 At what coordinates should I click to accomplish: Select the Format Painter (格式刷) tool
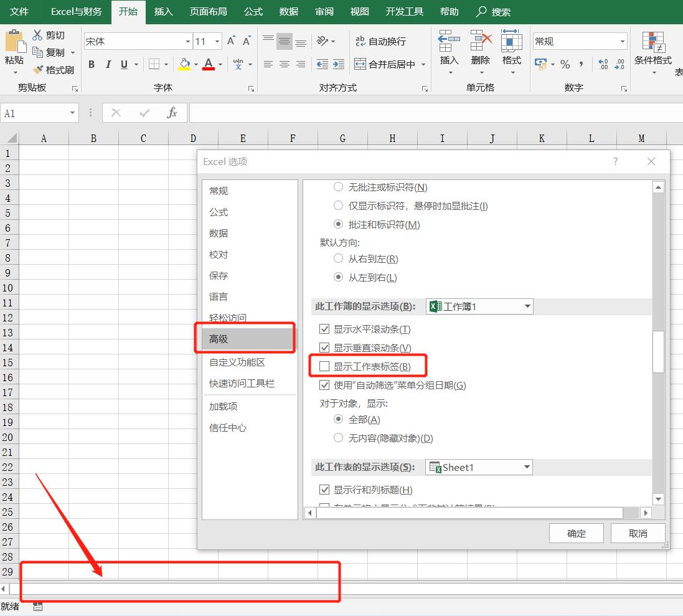(54, 69)
